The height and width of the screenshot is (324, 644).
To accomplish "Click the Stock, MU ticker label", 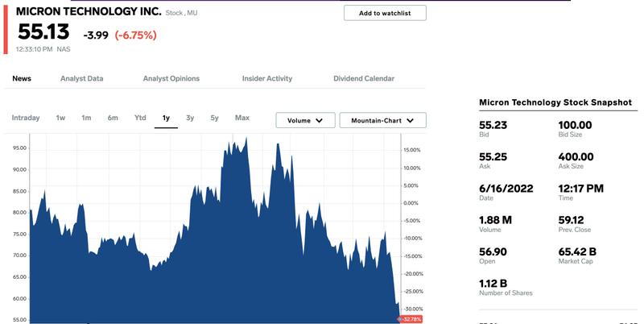I will 182,13.
